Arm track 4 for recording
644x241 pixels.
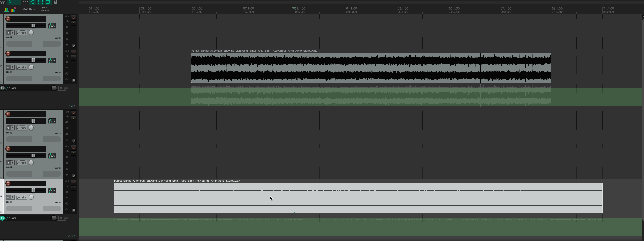click(8, 149)
